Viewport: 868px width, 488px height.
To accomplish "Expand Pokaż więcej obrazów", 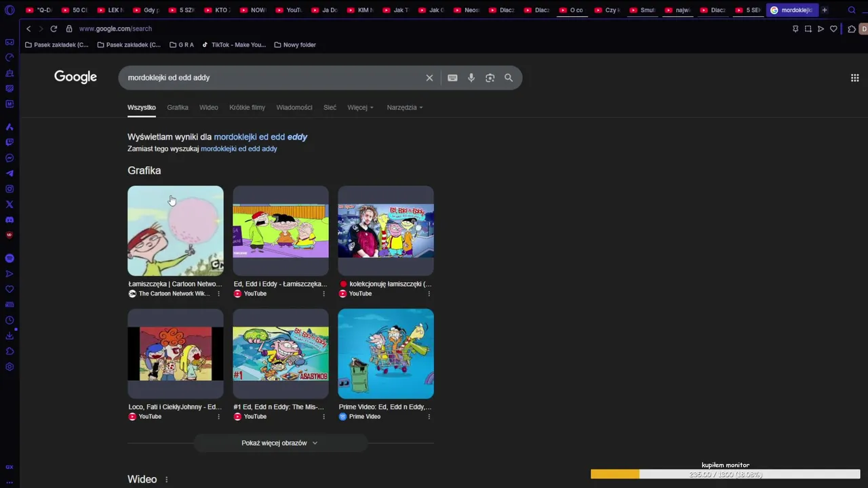I will point(279,443).
